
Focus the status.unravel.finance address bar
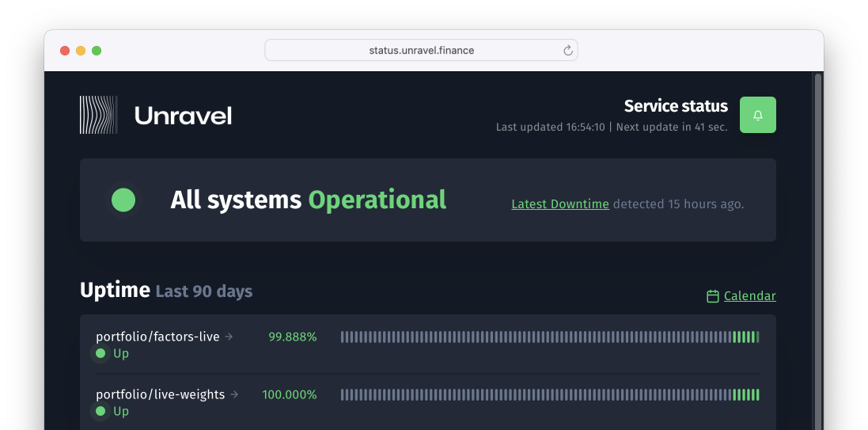click(x=421, y=51)
